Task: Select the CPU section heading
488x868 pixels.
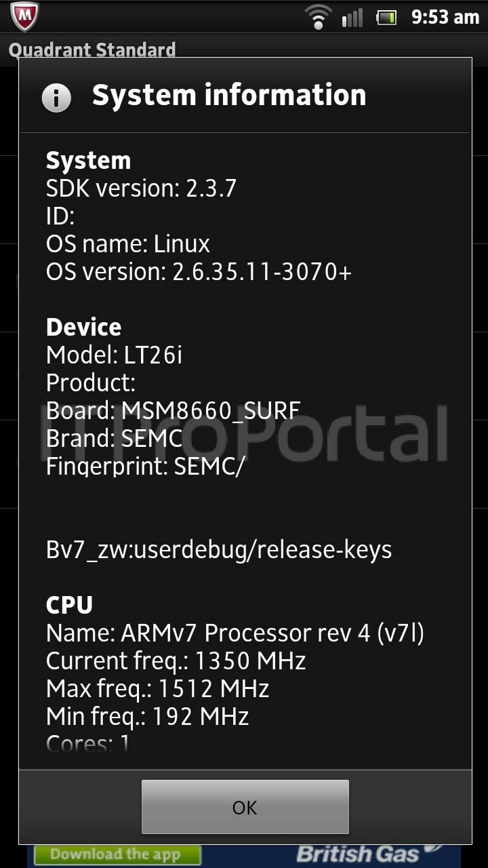Action: [68, 605]
